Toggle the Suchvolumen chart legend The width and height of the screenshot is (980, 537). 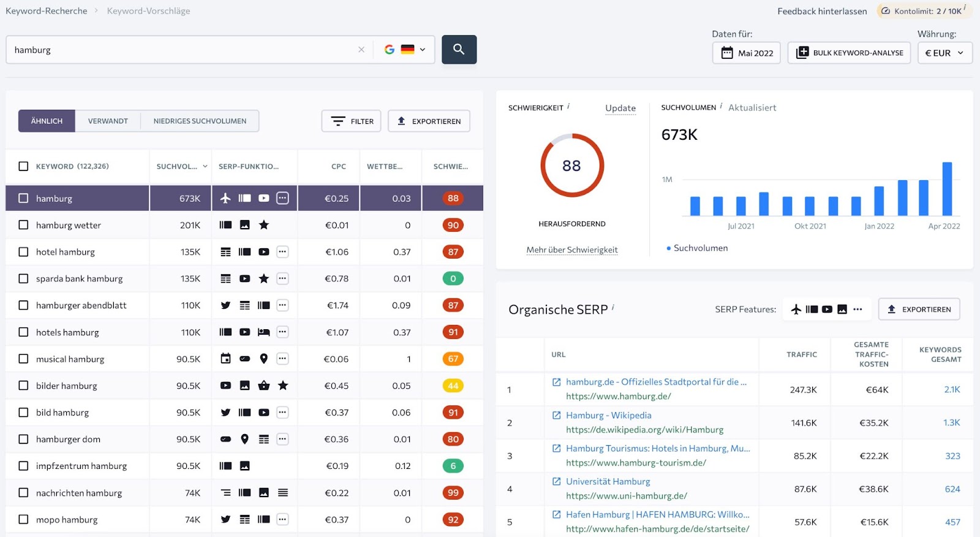click(x=698, y=248)
